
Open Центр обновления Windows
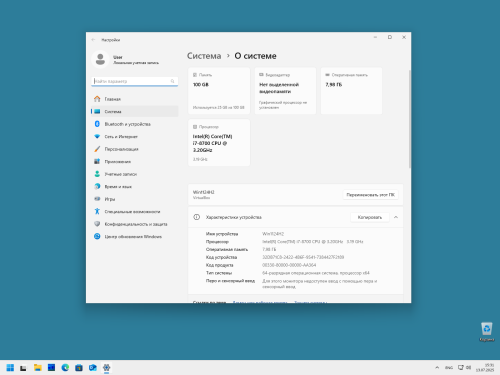(x=134, y=236)
